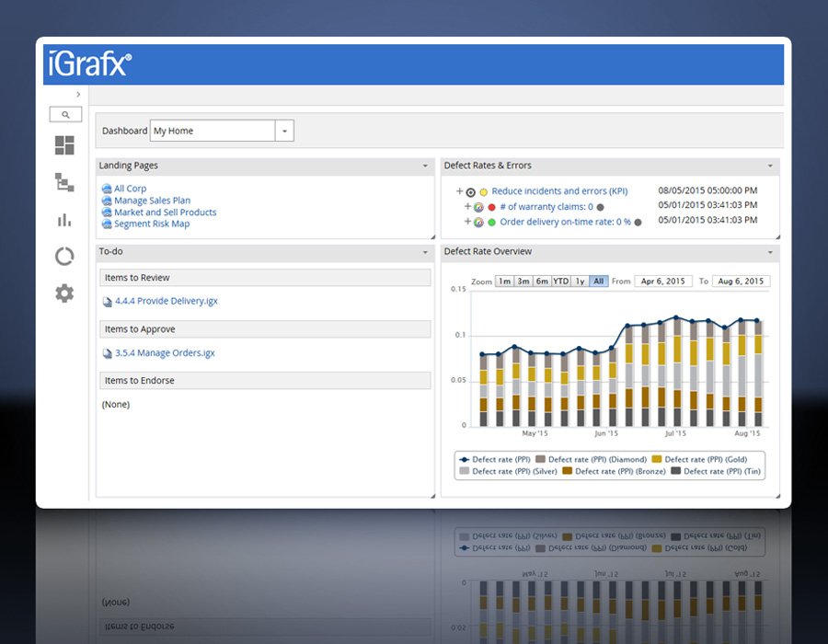Open Reduce incidents and errors (KPI) link
This screenshot has height=644, width=828.
(x=559, y=191)
